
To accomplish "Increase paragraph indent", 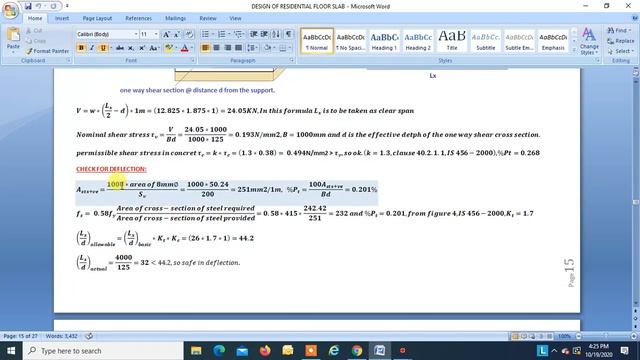I will pos(264,34).
